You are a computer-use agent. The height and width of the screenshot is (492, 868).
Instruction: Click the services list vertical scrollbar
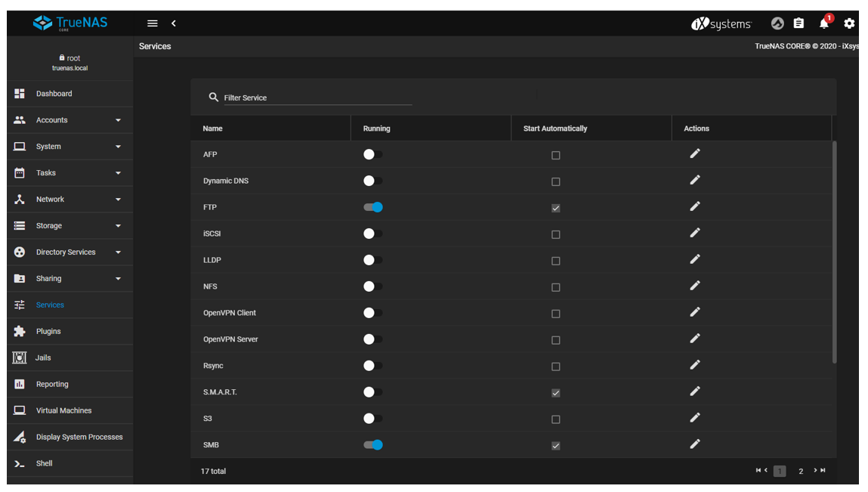(834, 252)
